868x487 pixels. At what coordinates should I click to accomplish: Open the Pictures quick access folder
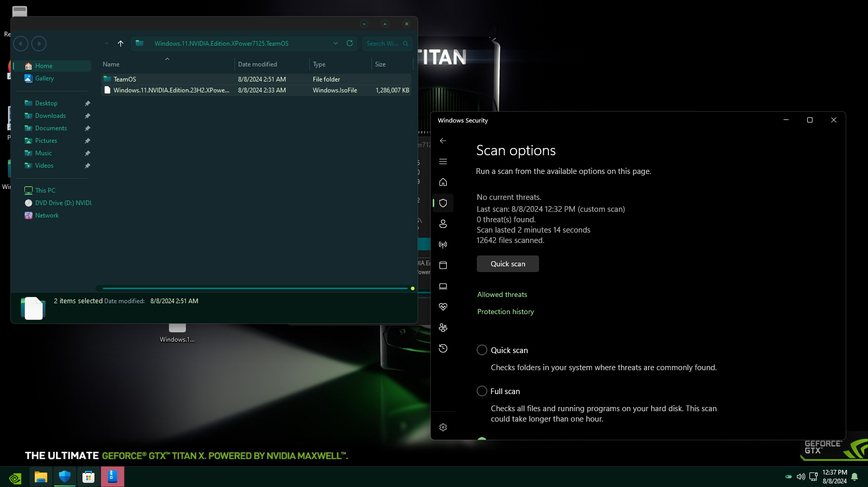click(46, 141)
